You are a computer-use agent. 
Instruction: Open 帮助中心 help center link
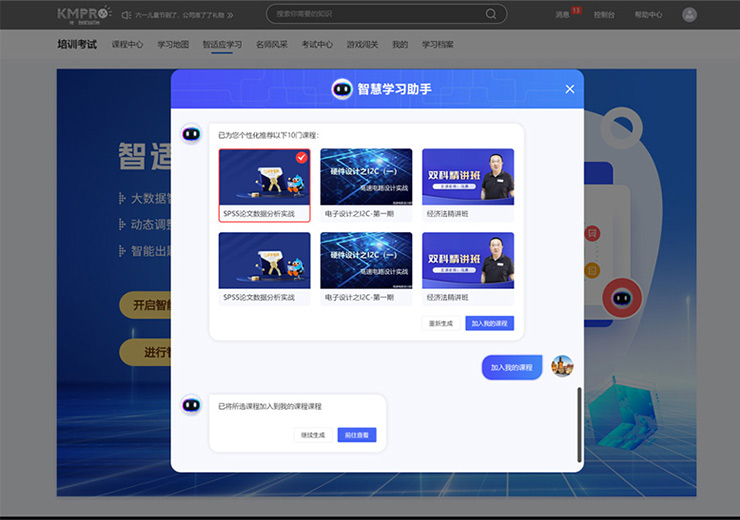(648, 15)
